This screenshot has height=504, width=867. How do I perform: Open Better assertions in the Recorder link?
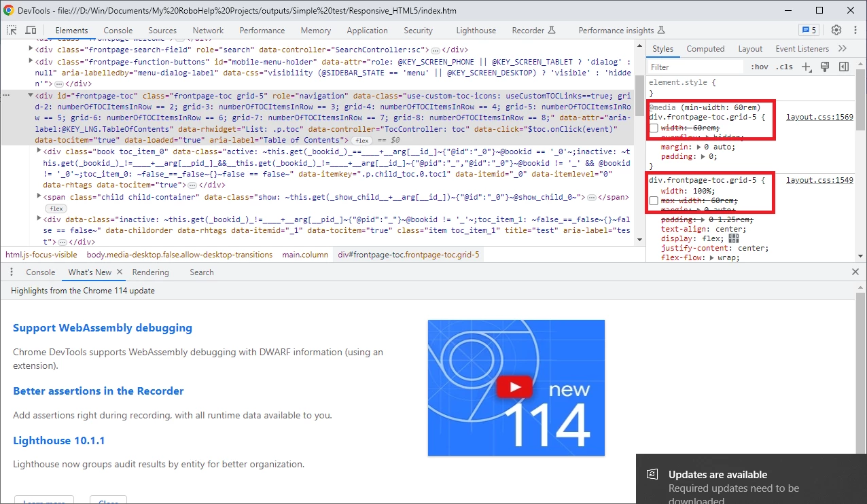[99, 391]
